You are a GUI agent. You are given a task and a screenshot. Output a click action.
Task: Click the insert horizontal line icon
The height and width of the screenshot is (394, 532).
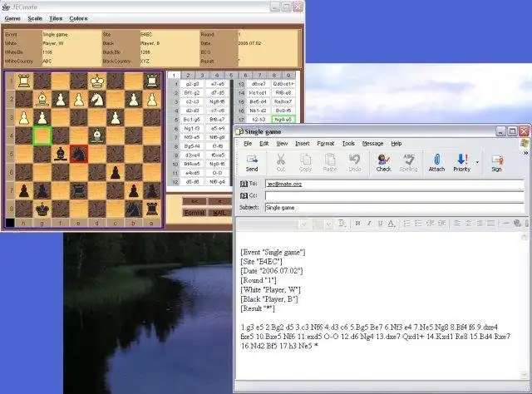tap(506, 224)
